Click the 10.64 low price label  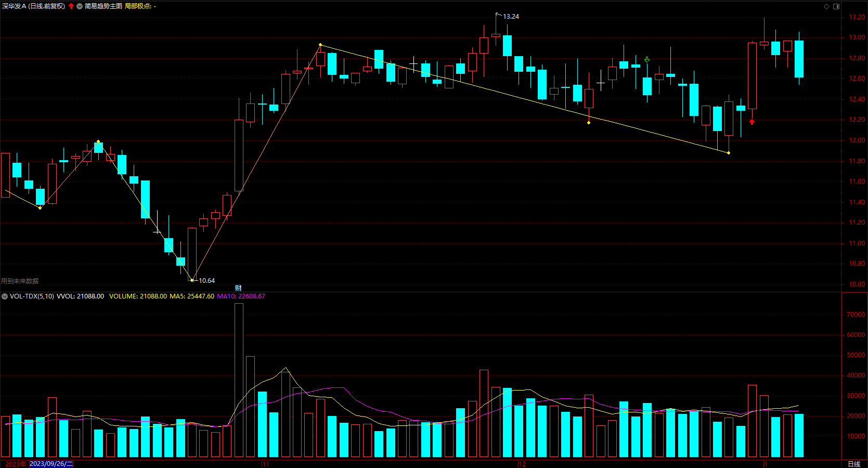pyautogui.click(x=206, y=281)
